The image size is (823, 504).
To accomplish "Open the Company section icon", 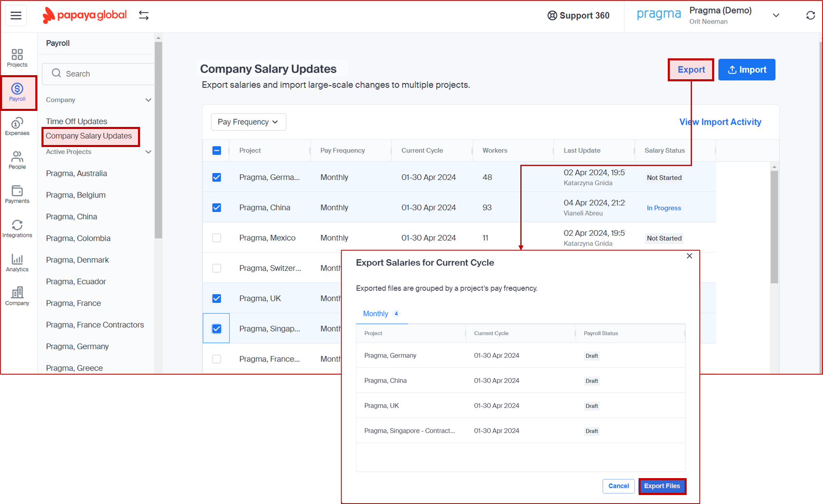I will pyautogui.click(x=17, y=296).
